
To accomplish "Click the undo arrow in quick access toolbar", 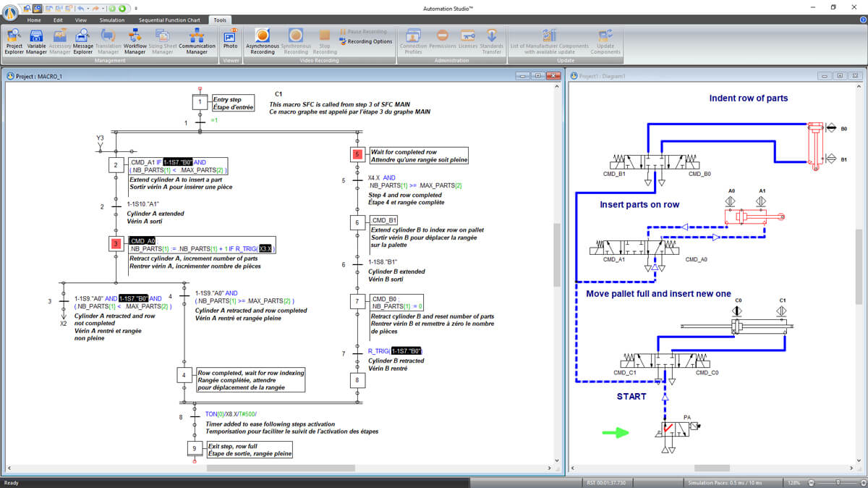I will tap(80, 8).
